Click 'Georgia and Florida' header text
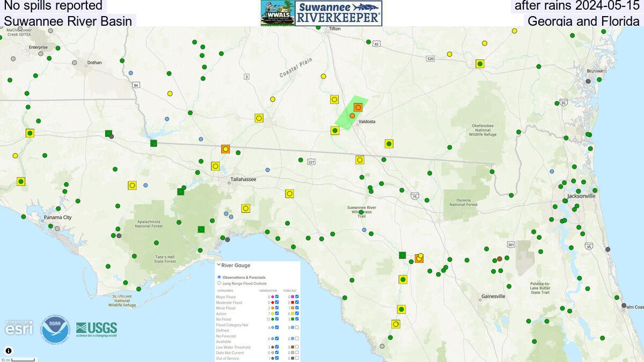Viewport: 644px width, 362px height. (x=584, y=21)
